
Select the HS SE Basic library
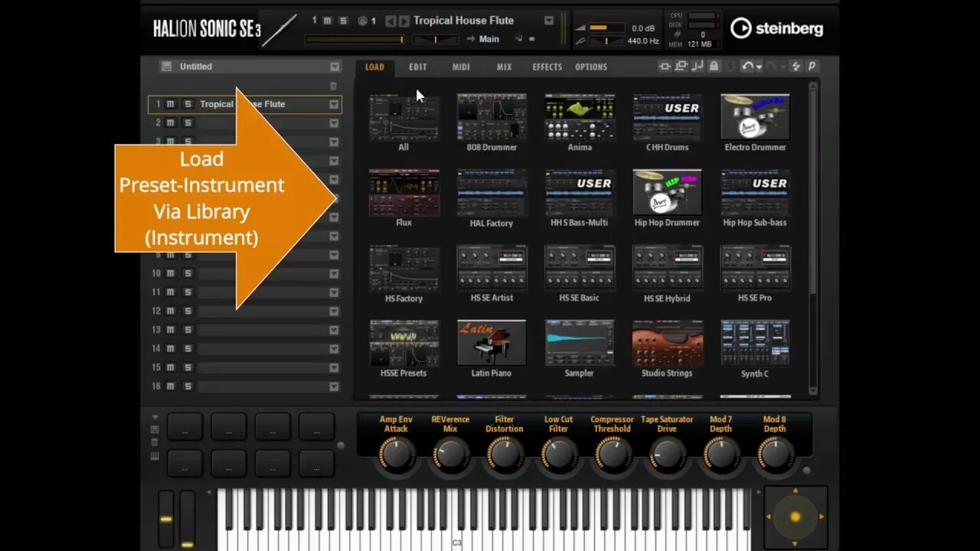[x=580, y=268]
